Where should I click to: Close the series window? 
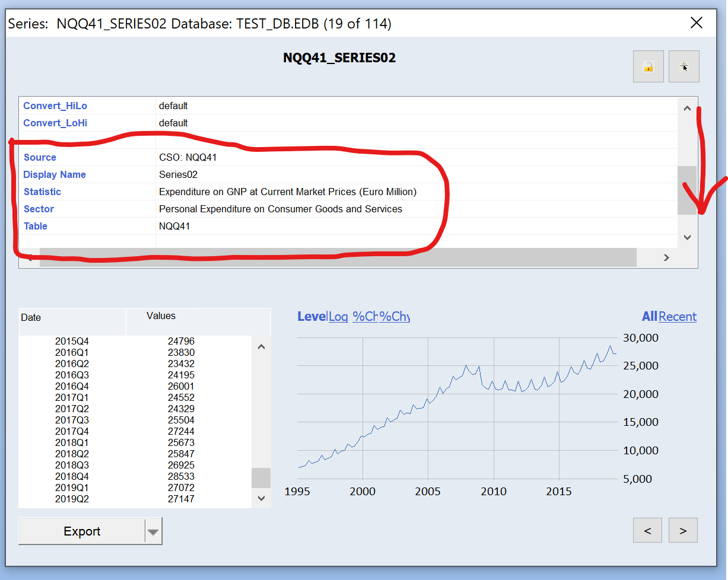tap(696, 23)
